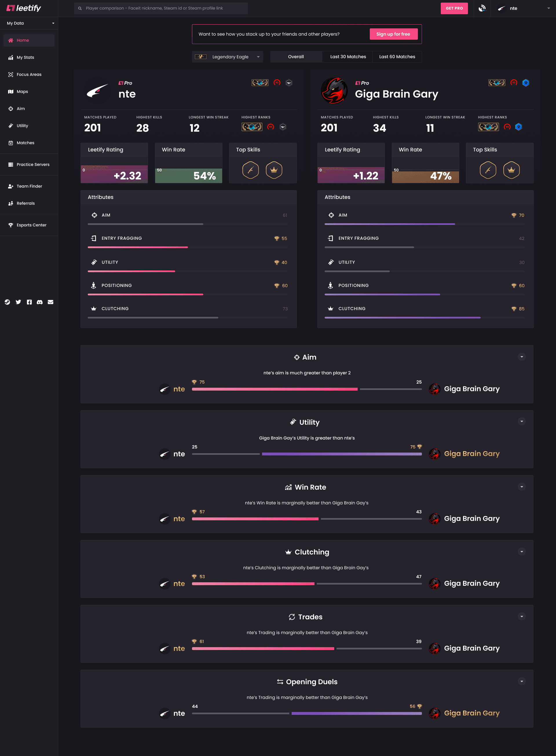Image resolution: width=556 pixels, height=756 pixels.
Task: Open the Twitter social icon
Action: click(18, 302)
